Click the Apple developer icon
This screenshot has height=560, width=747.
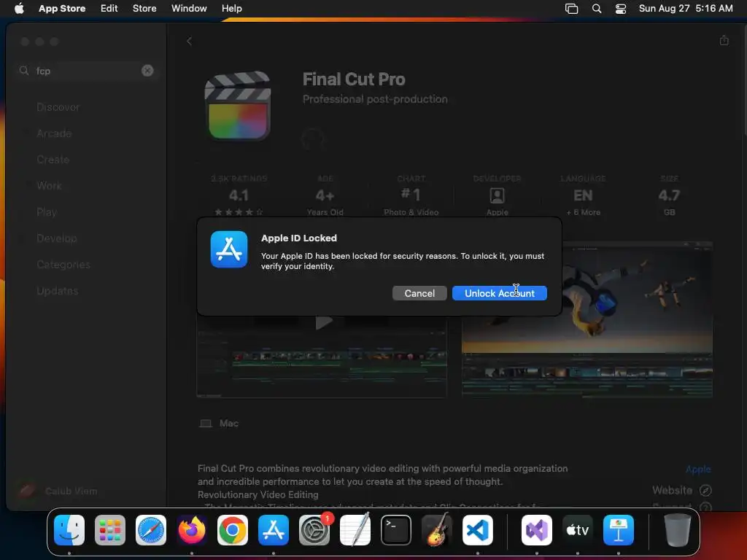497,195
